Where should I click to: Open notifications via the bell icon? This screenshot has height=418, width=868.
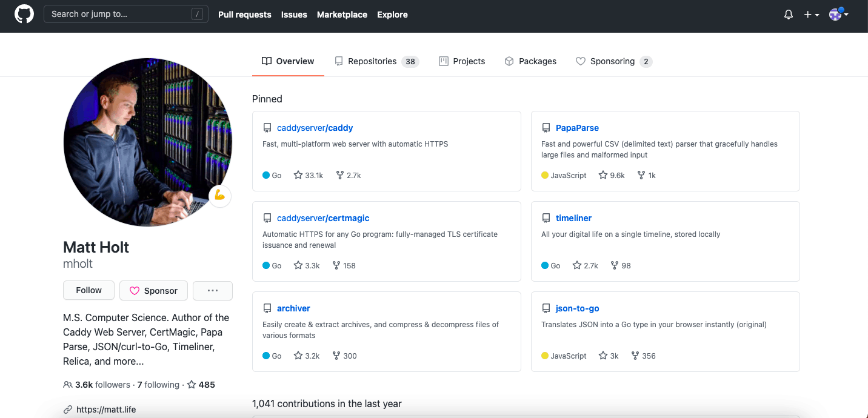click(788, 14)
